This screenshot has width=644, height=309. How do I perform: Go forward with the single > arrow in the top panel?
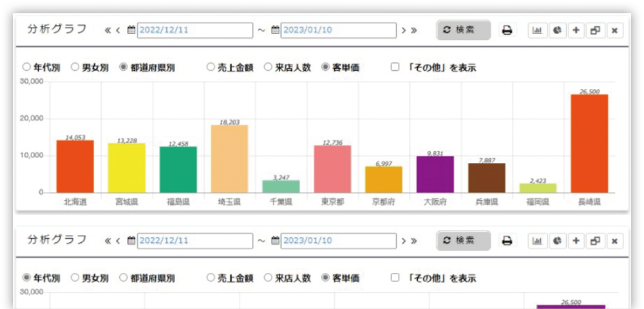[x=404, y=30]
